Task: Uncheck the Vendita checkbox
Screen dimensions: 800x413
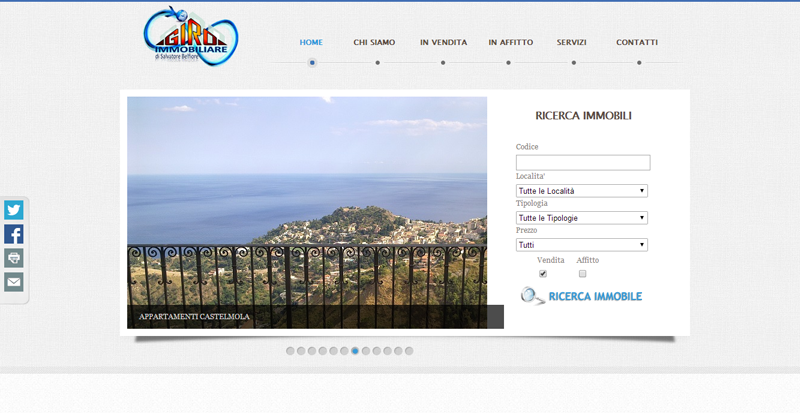Action: point(543,274)
